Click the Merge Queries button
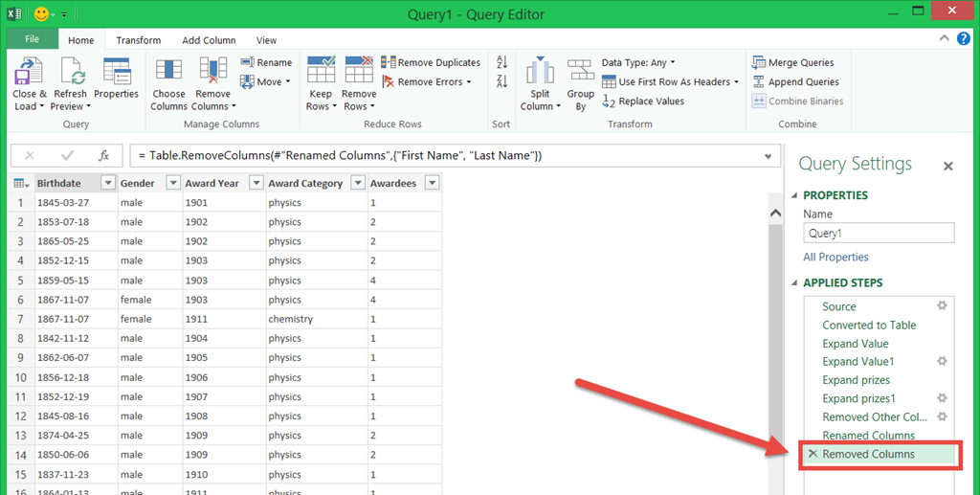Screen dimensions: 980x495 click(792, 63)
